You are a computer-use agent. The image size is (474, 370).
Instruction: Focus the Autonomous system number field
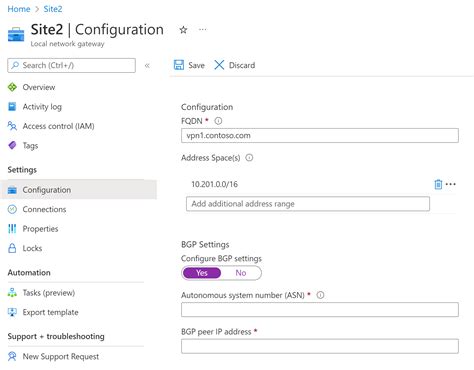click(x=320, y=310)
